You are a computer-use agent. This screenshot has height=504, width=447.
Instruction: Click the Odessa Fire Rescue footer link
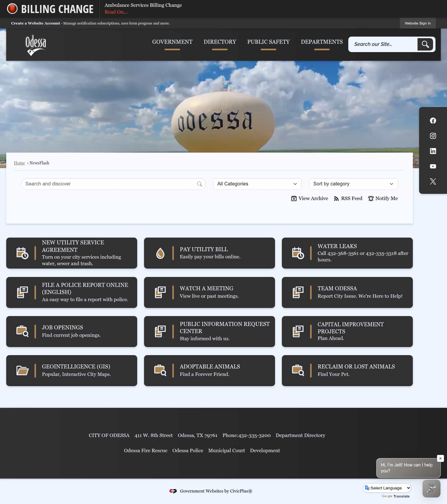pos(146,451)
